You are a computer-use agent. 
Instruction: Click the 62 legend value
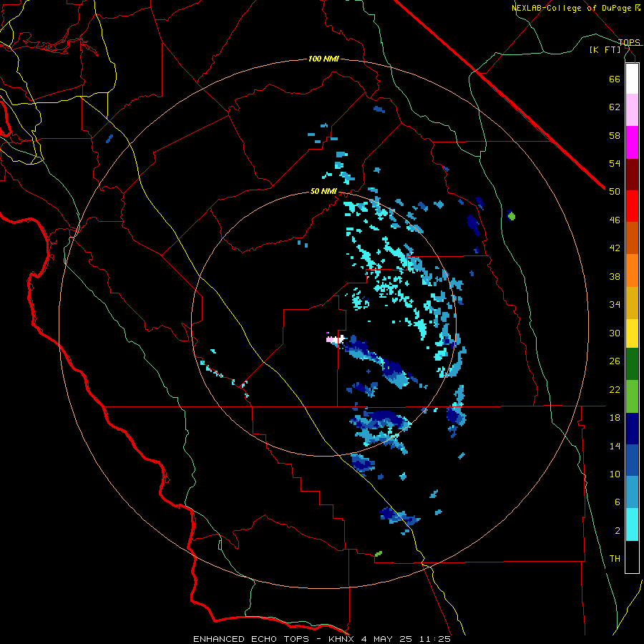point(615,107)
